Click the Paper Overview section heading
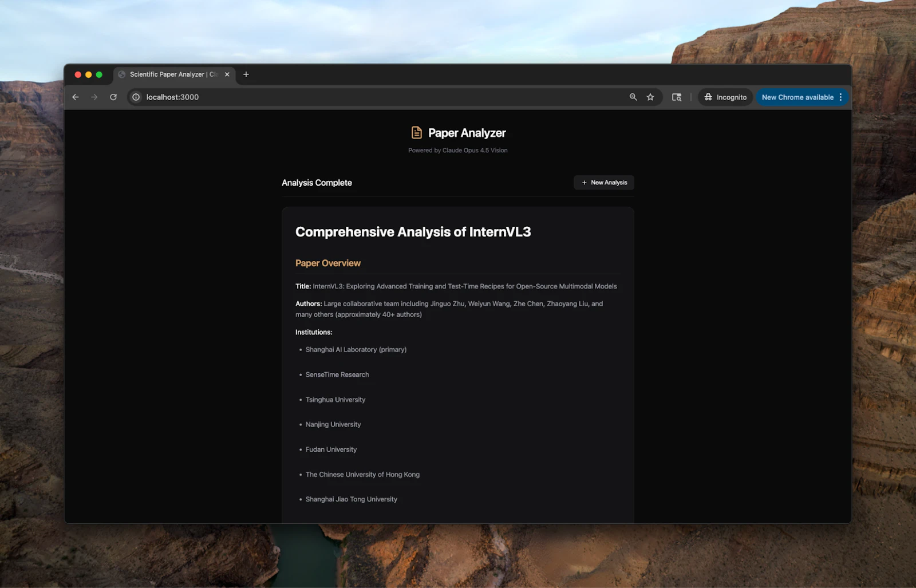This screenshot has width=916, height=588. tap(328, 263)
